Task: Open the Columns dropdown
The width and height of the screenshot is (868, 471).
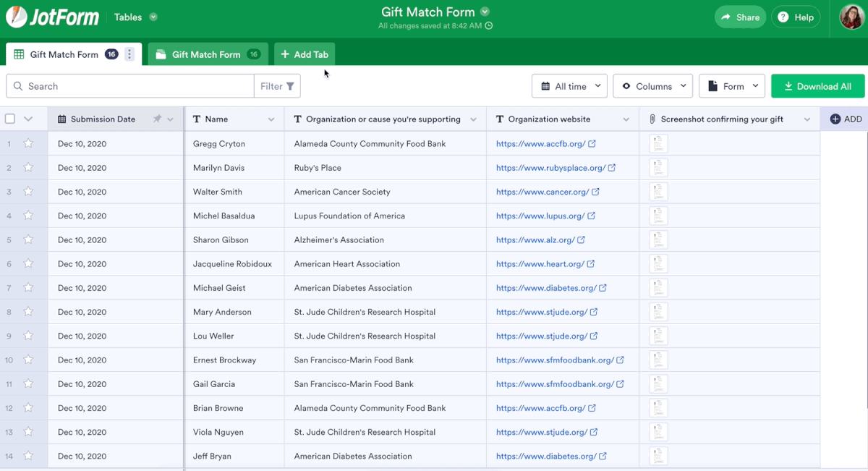Action: coord(653,86)
